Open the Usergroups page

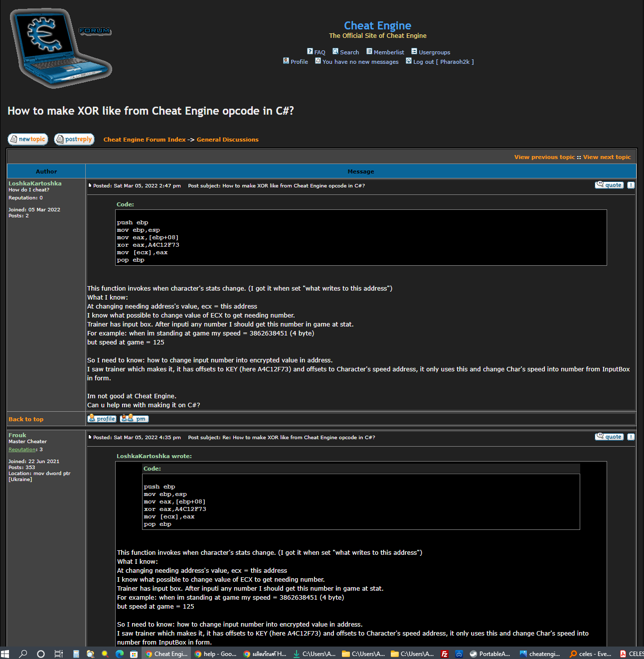(434, 52)
